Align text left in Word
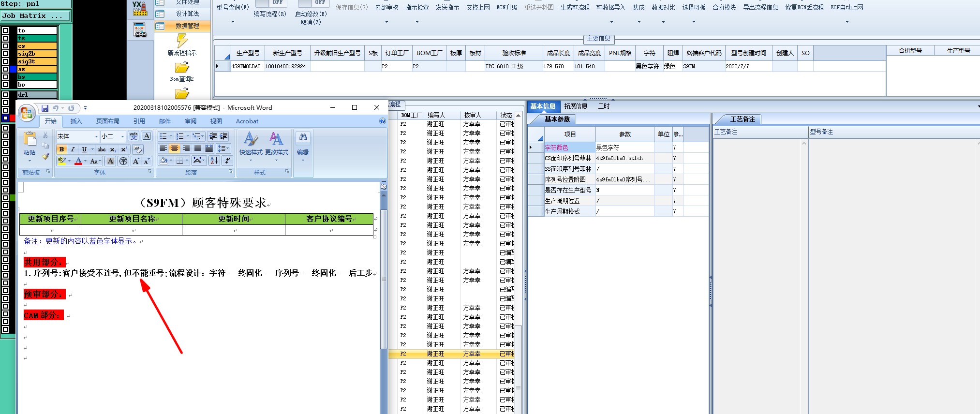980x414 pixels. (x=163, y=148)
